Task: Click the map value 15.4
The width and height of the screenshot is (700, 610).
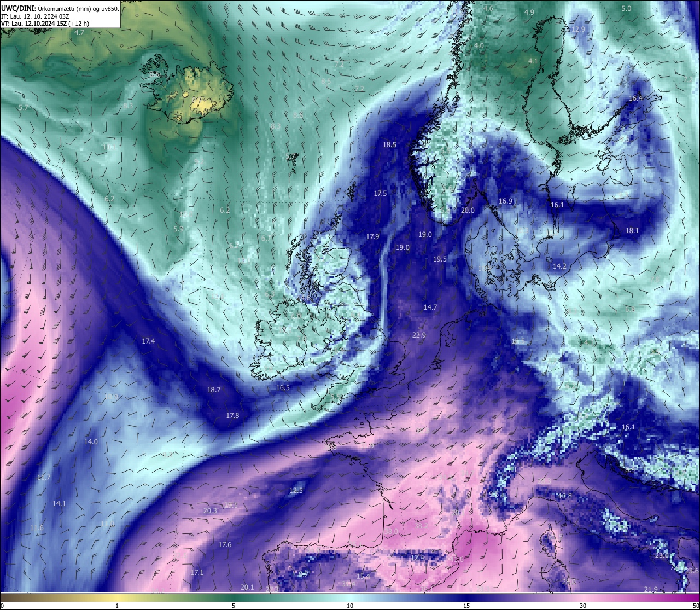Action: click(x=363, y=577)
